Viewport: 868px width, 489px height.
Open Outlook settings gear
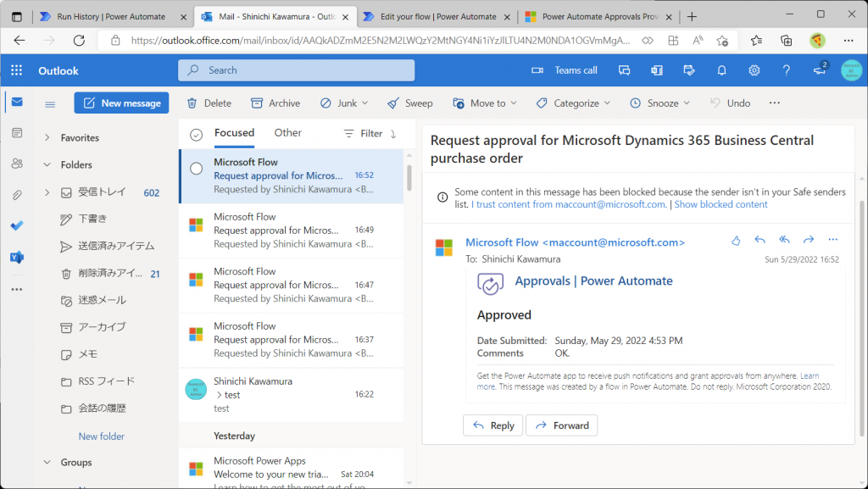[754, 70]
